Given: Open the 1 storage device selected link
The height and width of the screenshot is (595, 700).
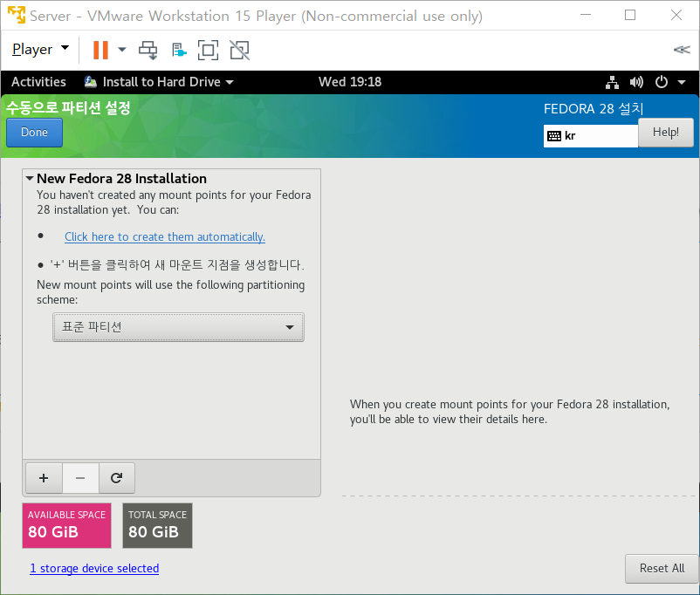Looking at the screenshot, I should [x=94, y=568].
